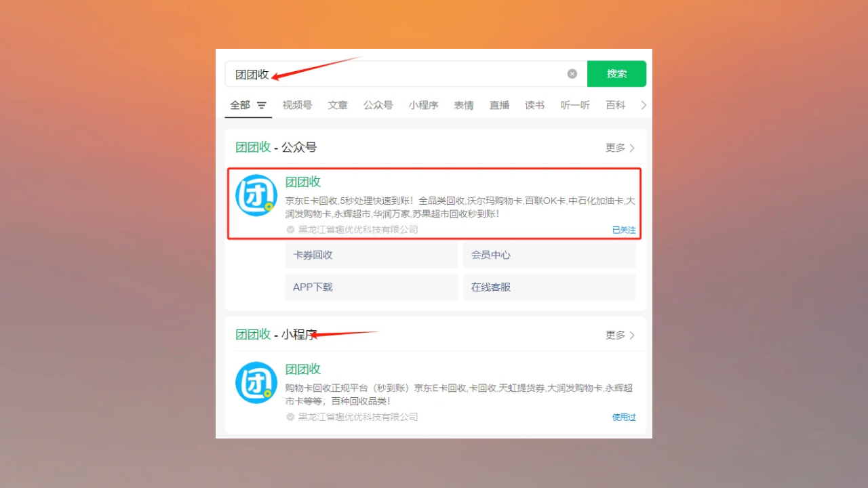Screen dimensions: 868x488
Task: Click the 购物卡回收正规平台 小程序 description
Action: click(459, 394)
